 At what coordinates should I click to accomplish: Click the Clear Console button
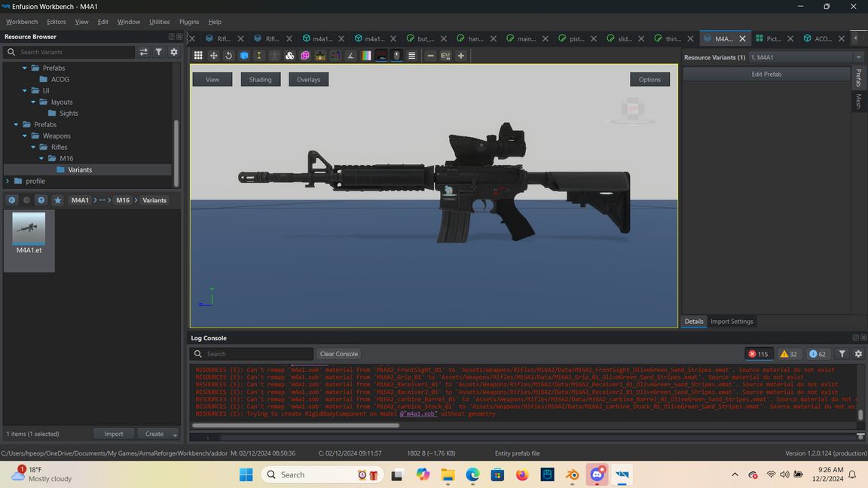(338, 354)
